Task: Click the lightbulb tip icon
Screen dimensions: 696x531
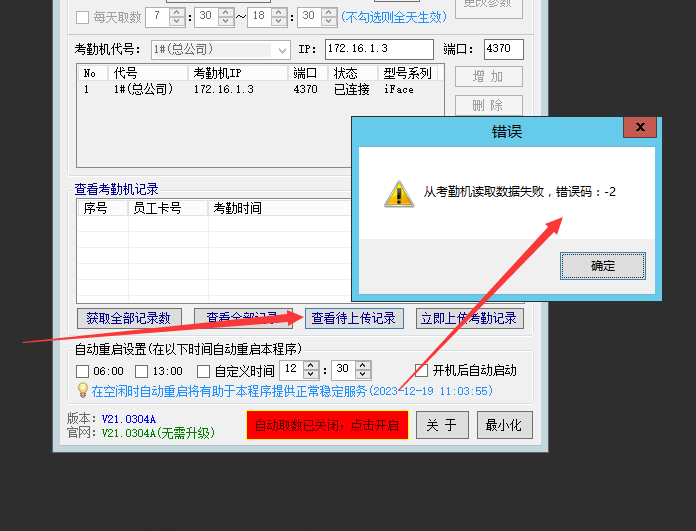Action: tap(83, 390)
